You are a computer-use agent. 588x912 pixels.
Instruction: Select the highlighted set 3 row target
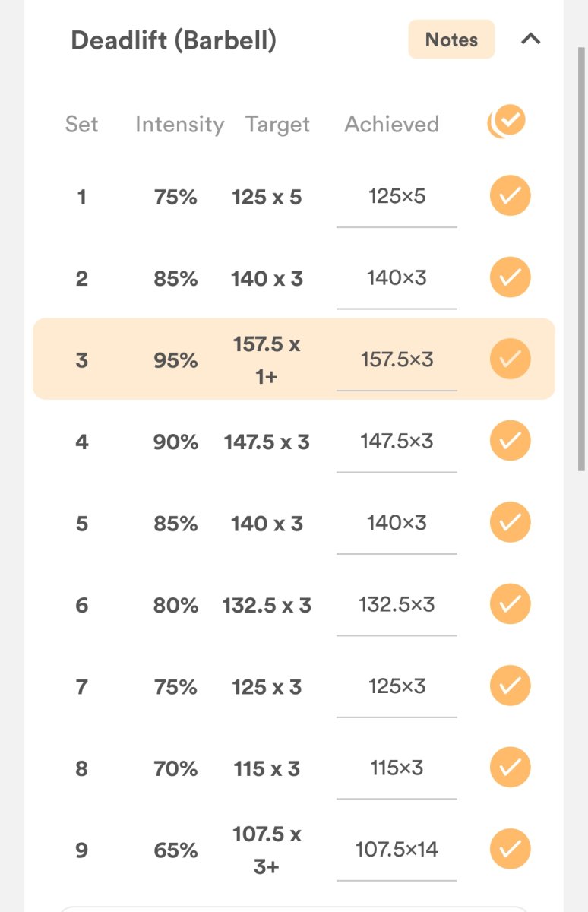[267, 359]
